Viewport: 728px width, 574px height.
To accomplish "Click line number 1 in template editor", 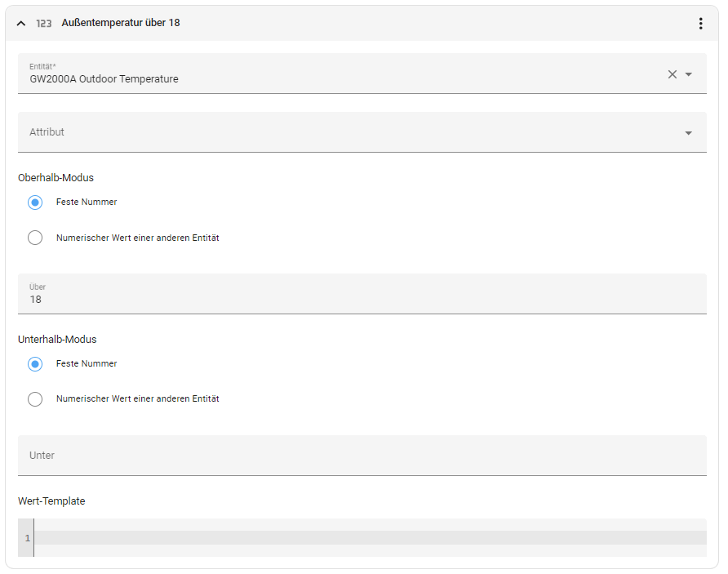I will coord(27,538).
